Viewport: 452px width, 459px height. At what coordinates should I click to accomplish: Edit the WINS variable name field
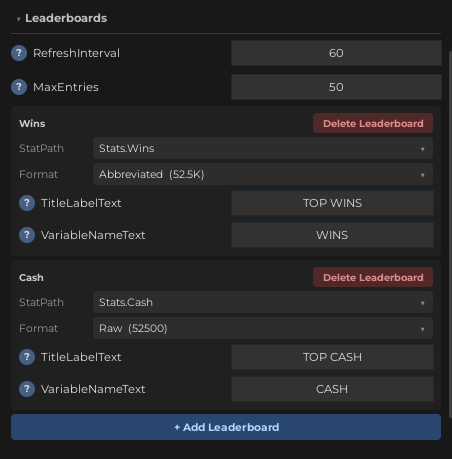pyautogui.click(x=332, y=235)
